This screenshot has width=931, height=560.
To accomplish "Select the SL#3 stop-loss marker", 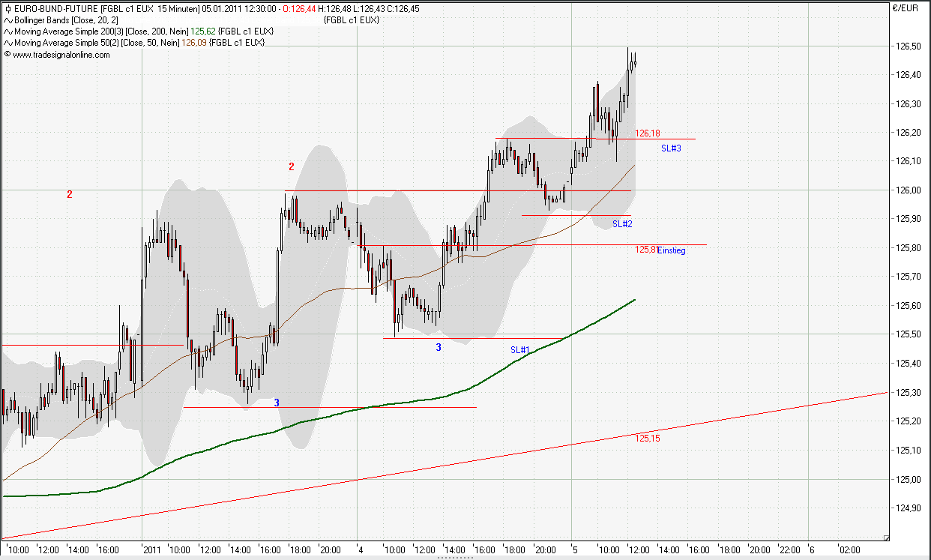I will tap(671, 148).
